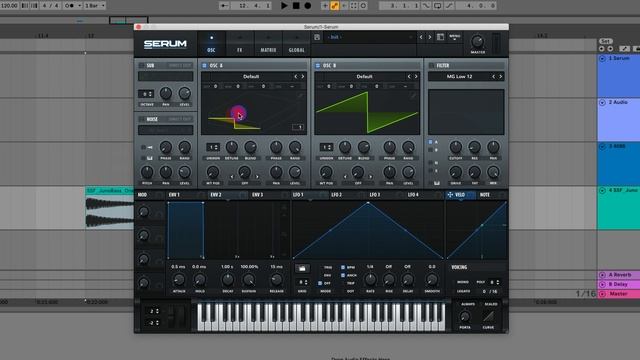Toggle the OSC B enable switch
The image size is (640, 360).
coord(318,65)
